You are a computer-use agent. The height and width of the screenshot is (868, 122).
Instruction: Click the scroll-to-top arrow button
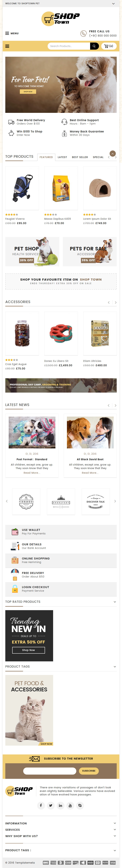pyautogui.click(x=113, y=153)
